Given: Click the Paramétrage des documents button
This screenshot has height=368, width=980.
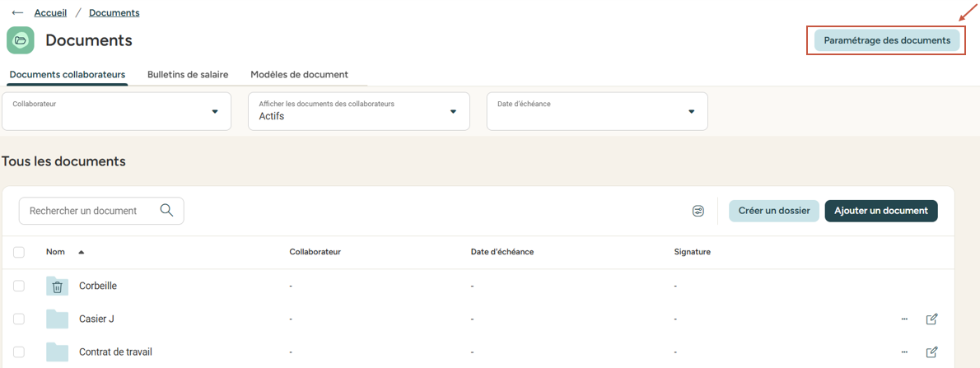Looking at the screenshot, I should pyautogui.click(x=887, y=40).
